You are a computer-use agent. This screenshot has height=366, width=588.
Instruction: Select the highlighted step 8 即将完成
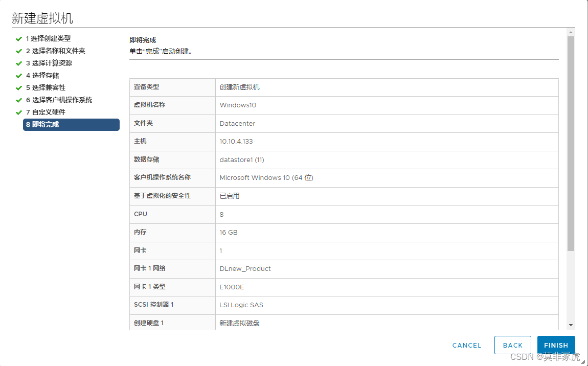71,125
